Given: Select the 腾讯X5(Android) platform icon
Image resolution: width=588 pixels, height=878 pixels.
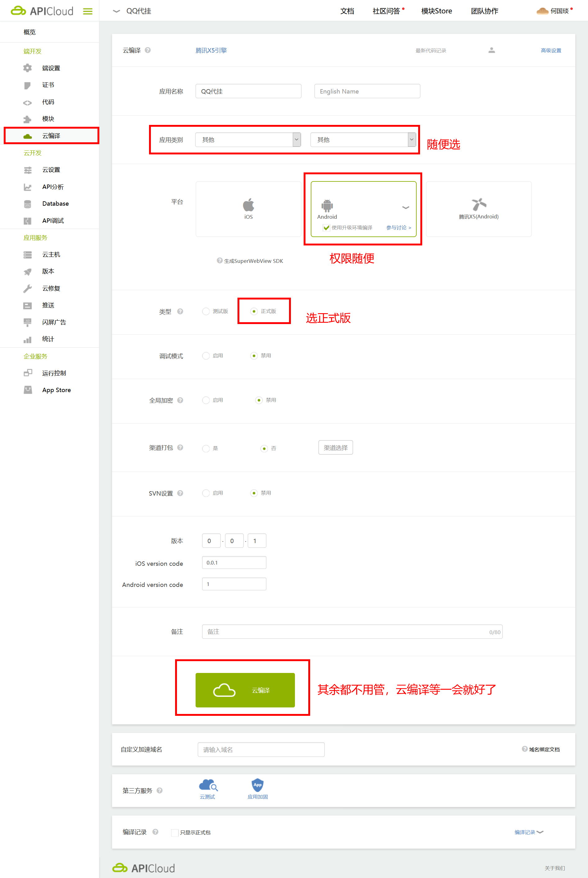Looking at the screenshot, I should pyautogui.click(x=479, y=204).
